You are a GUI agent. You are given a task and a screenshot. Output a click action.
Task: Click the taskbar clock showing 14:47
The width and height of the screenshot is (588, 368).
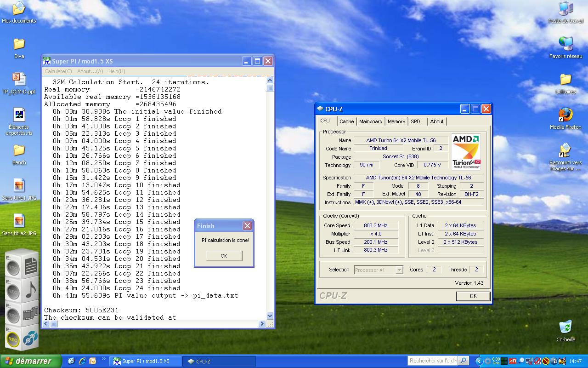coord(575,361)
